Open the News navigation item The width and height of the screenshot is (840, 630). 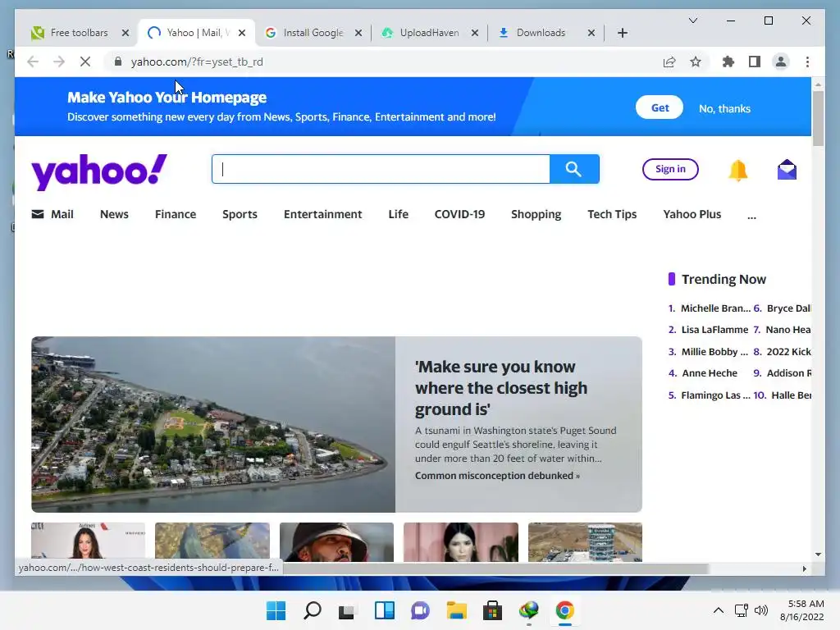(114, 214)
